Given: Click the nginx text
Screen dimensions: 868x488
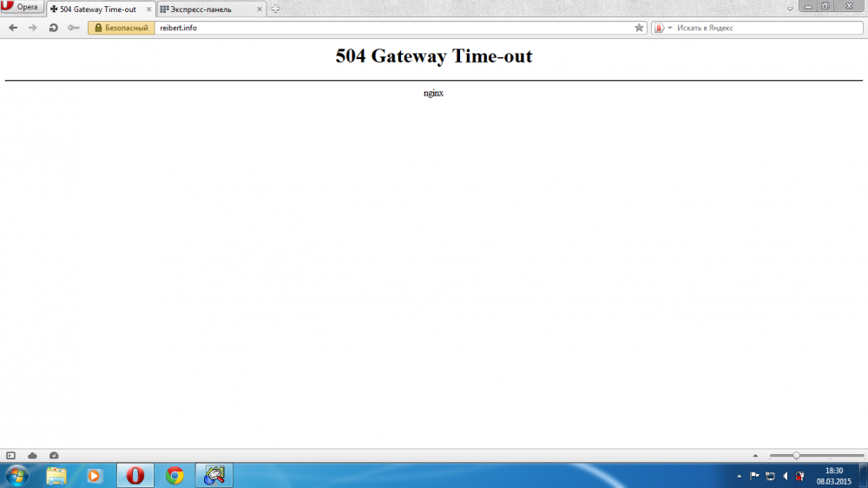Looking at the screenshot, I should coord(433,93).
